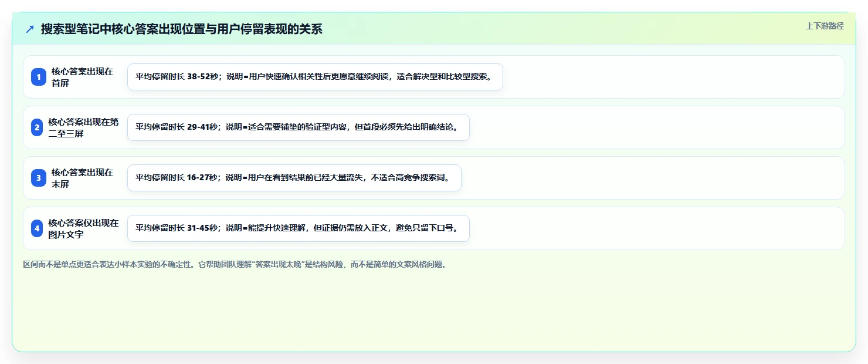
Task: Click the diagonal arrow icon beside the title
Action: pyautogui.click(x=30, y=29)
